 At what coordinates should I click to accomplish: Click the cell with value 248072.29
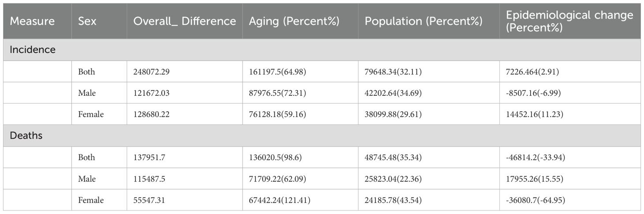pos(151,72)
